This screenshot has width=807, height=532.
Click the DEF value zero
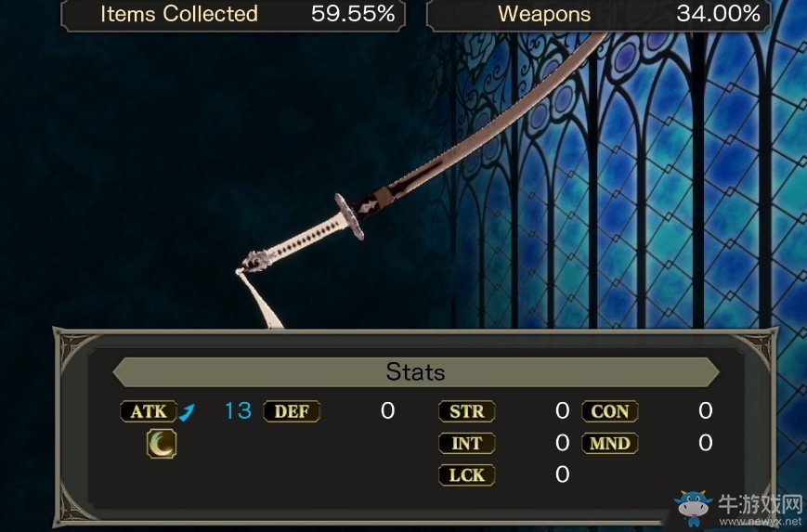(387, 411)
